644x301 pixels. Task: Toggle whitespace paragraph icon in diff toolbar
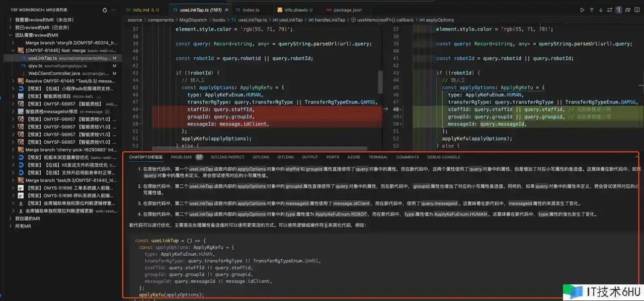click(619, 10)
